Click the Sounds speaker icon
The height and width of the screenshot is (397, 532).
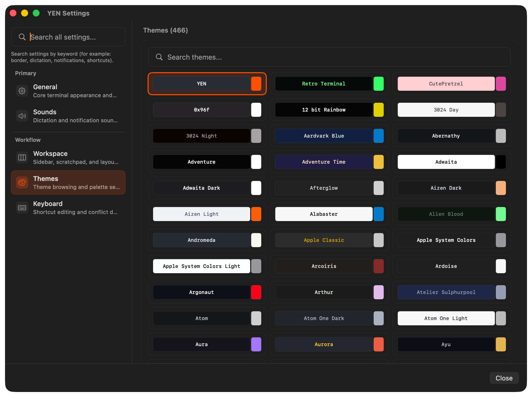click(x=22, y=116)
